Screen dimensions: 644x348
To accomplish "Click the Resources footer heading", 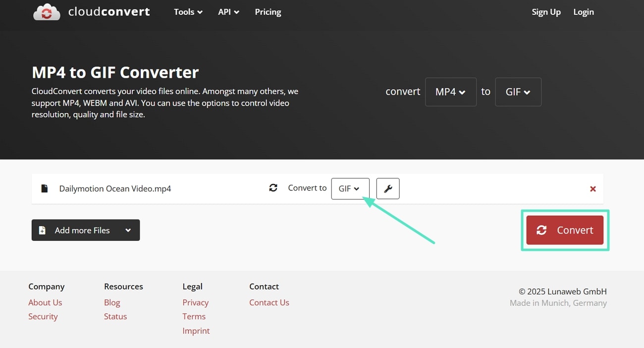I will tap(123, 287).
